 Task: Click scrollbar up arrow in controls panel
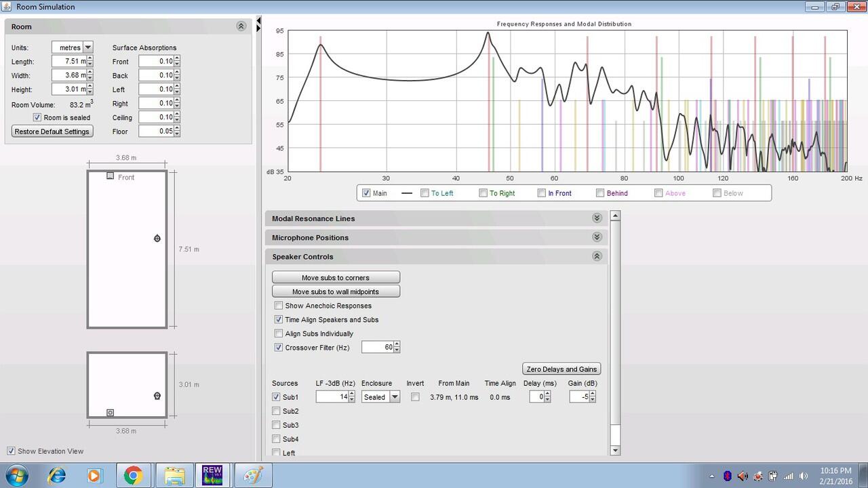615,216
